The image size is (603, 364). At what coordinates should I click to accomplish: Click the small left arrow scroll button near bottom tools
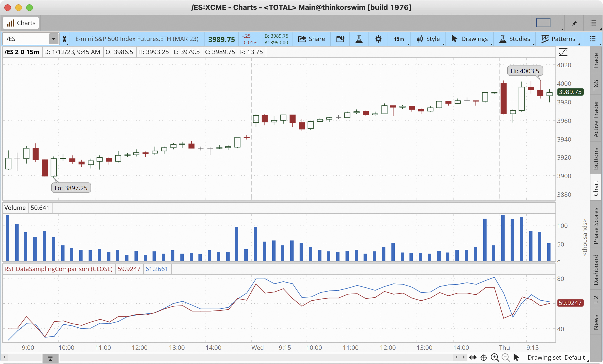pyautogui.click(x=456, y=357)
